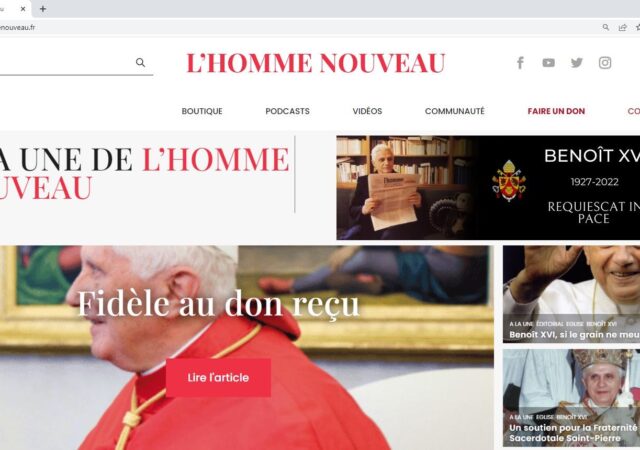This screenshot has width=640, height=450.
Task: Open the Communauté menu item
Action: coord(455,111)
